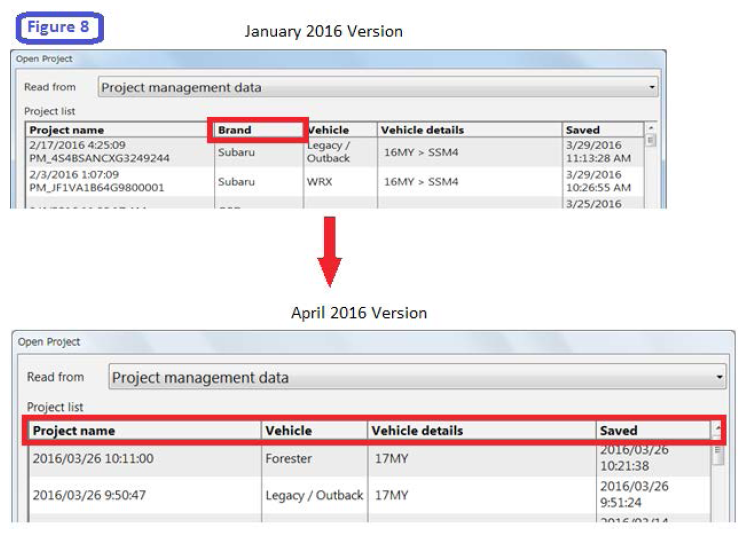Screen dimensions: 747x538
Task: Sort by Project name in January 2016 list
Action: coord(118,130)
